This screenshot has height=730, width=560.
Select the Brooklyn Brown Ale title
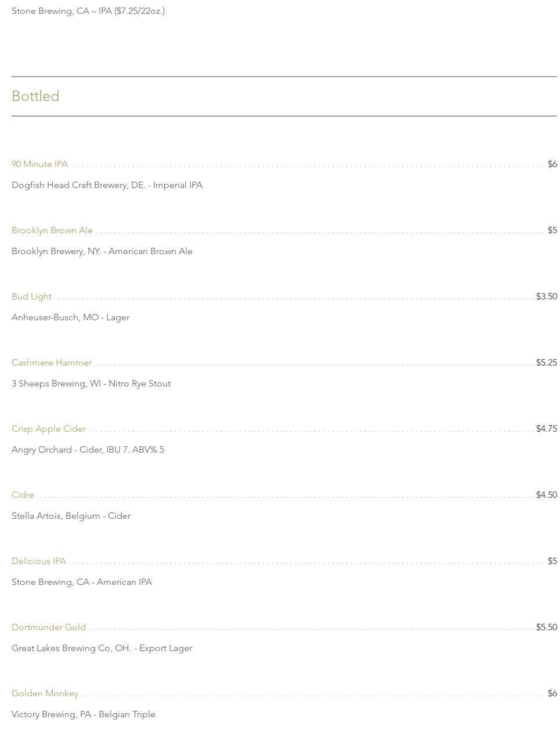coord(52,230)
